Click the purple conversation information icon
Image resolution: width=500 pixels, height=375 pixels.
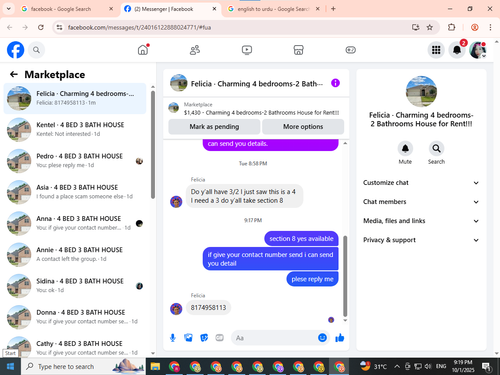coord(335,83)
